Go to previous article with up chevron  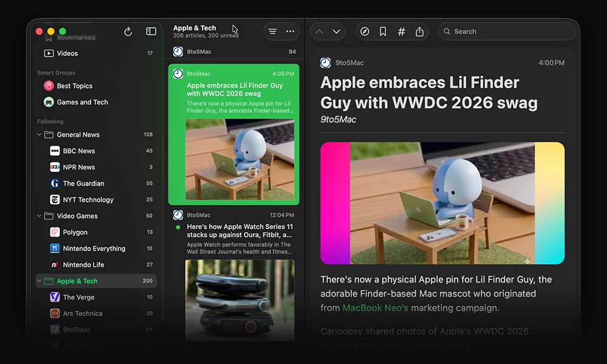click(319, 32)
